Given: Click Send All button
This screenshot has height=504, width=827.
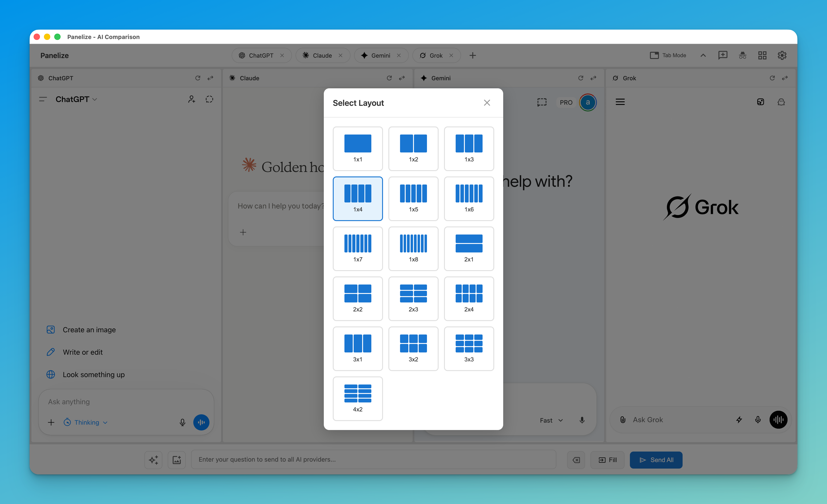Looking at the screenshot, I should [656, 460].
